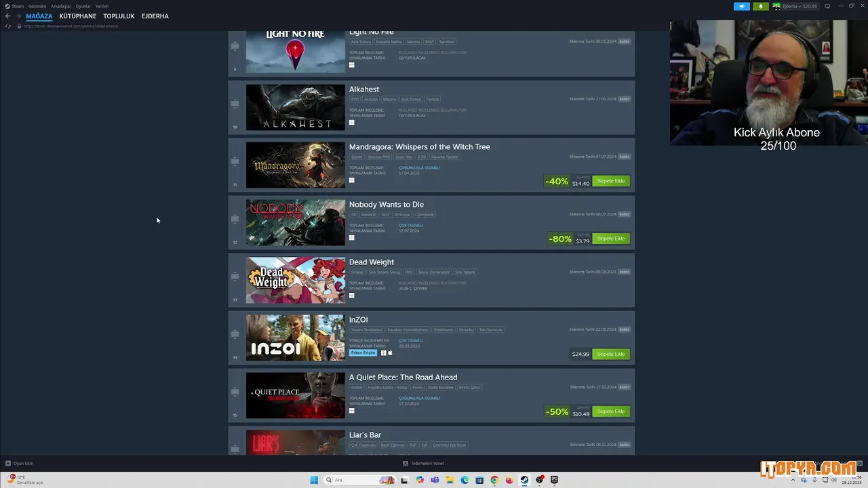Screen dimensions: 868x488
Task: Open Steam announcements via the megaphone icon
Action: 741,6
